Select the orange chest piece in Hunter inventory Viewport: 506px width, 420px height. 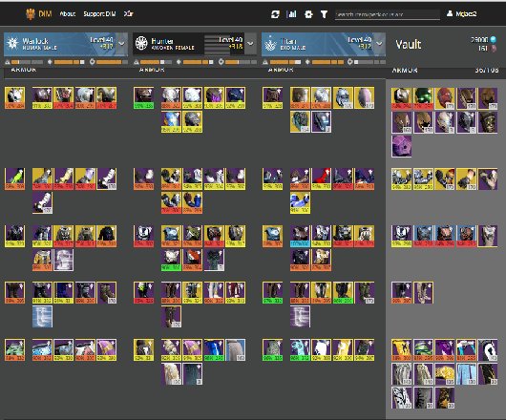192,260
